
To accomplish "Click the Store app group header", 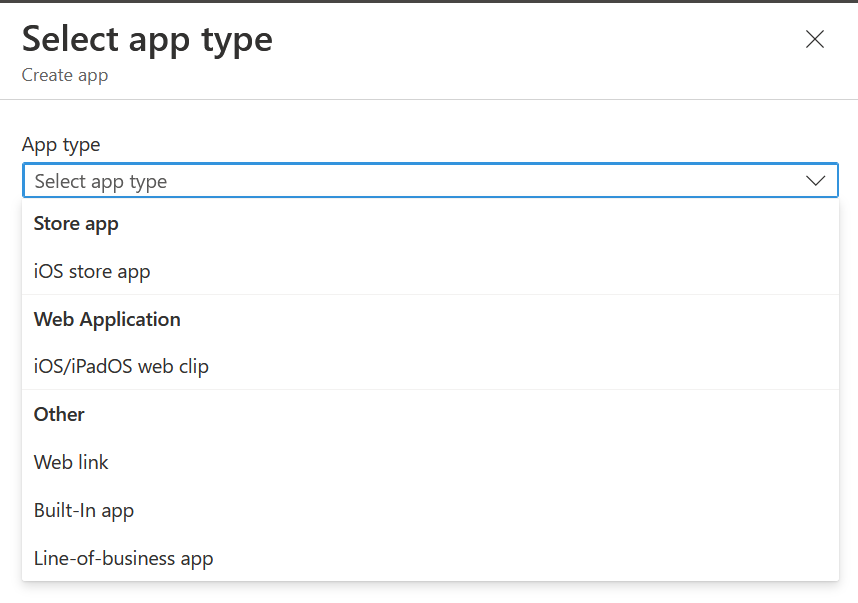I will 76,223.
